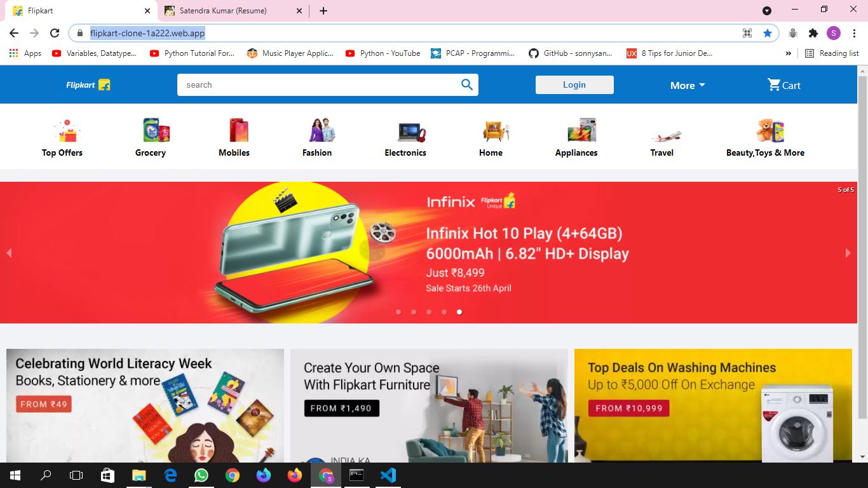Open Travel category airplane icon

pos(666,135)
